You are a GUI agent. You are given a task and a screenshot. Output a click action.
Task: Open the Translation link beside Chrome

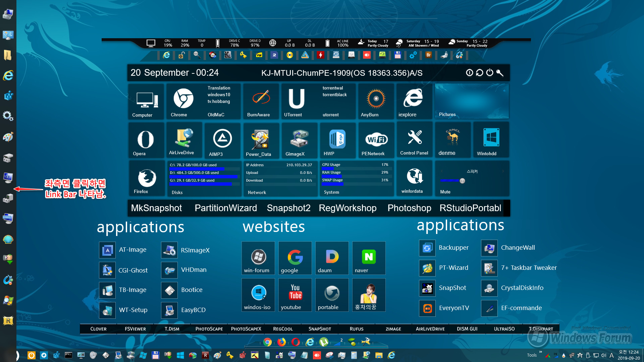[219, 88]
